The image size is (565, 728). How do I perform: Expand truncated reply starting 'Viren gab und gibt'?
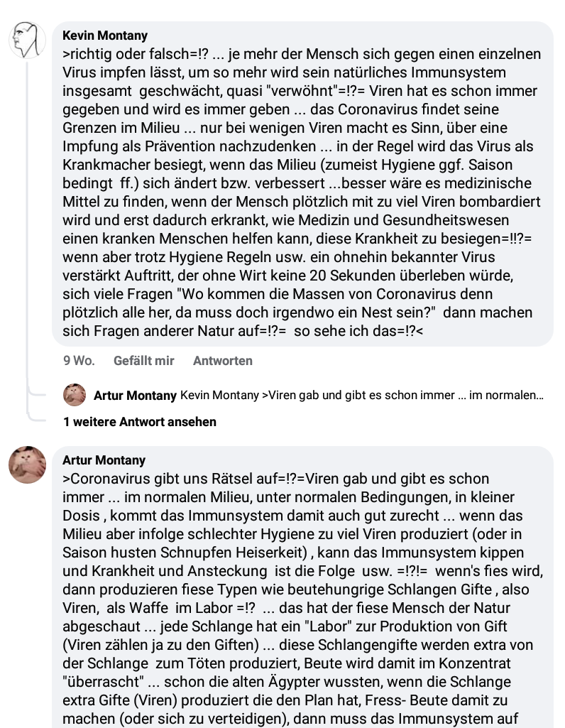pos(402,395)
